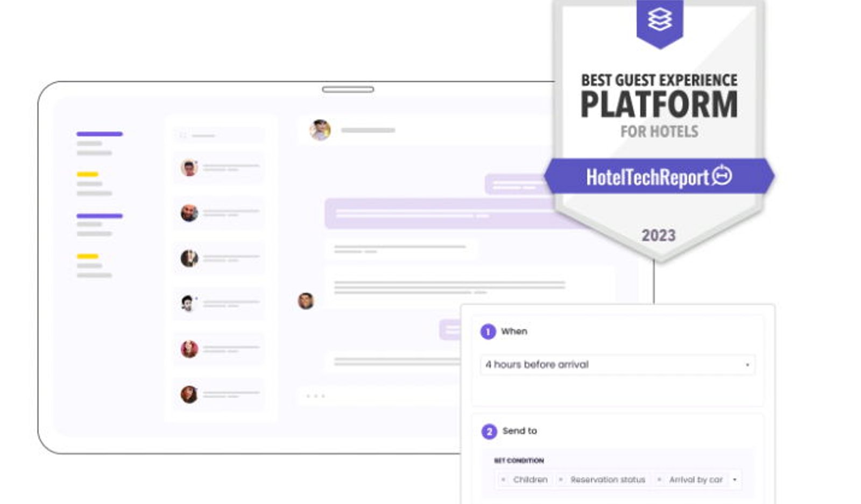Click the "BEST GUEST EXPERIENCE" badge text

(659, 80)
